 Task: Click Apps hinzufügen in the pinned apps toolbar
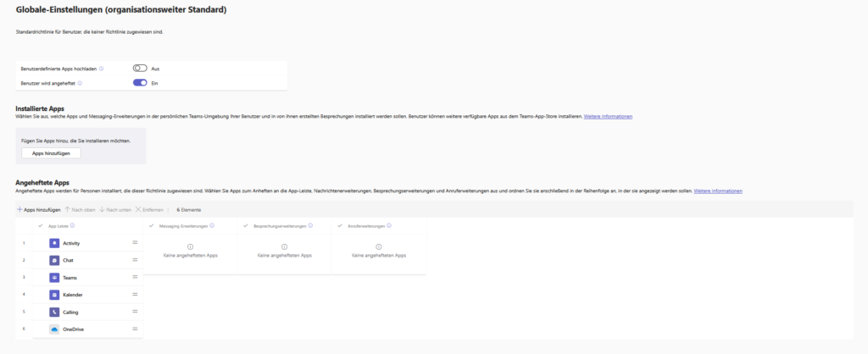39,208
